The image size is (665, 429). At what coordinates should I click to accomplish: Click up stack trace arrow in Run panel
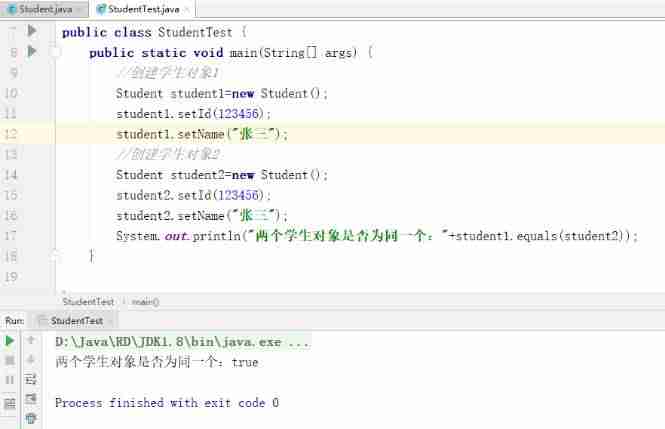tap(31, 340)
